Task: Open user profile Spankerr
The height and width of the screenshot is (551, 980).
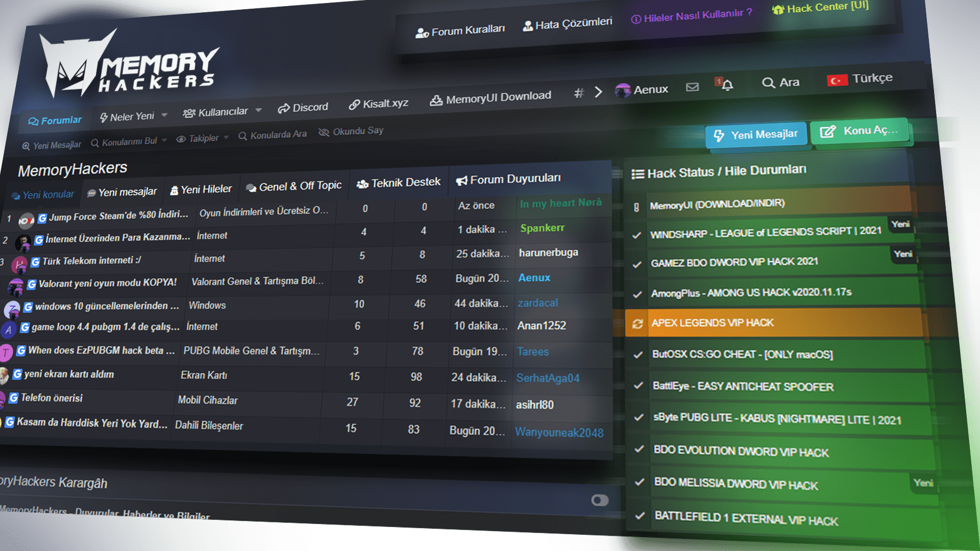Action: coord(542,228)
